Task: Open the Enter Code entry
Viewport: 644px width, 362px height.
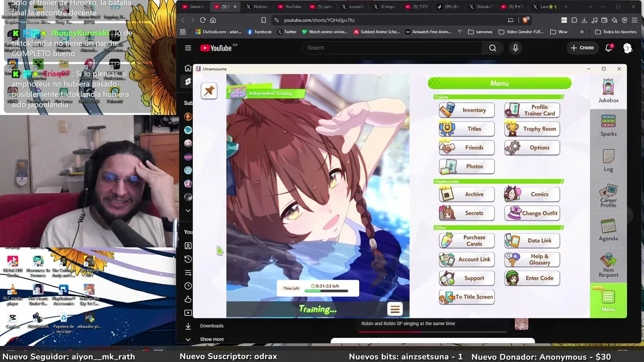Action: click(532, 278)
